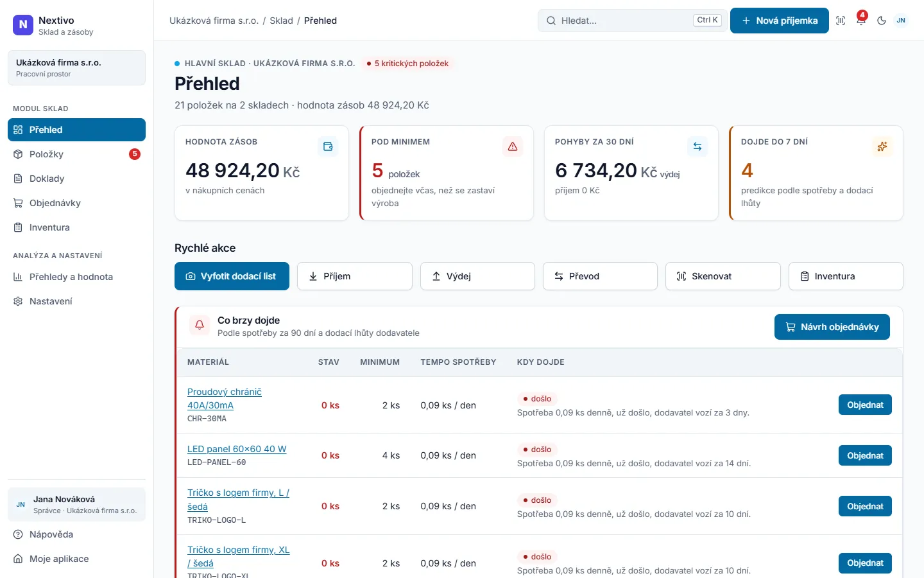Open Položky in the sidebar
Image resolution: width=924 pixels, height=578 pixels.
point(76,154)
